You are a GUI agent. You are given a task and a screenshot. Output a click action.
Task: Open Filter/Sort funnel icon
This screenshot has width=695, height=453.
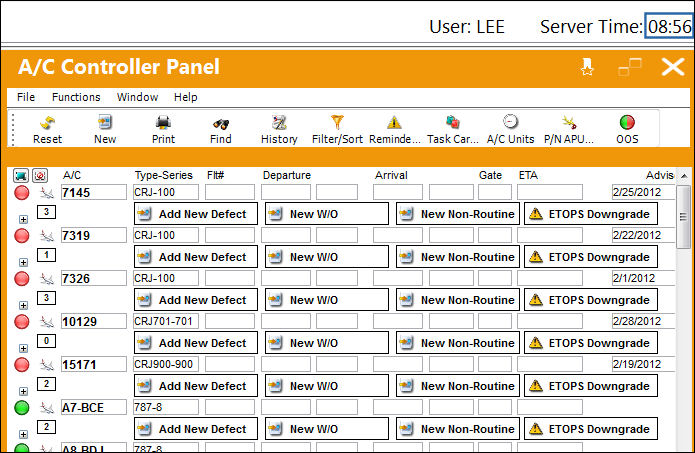(x=337, y=122)
